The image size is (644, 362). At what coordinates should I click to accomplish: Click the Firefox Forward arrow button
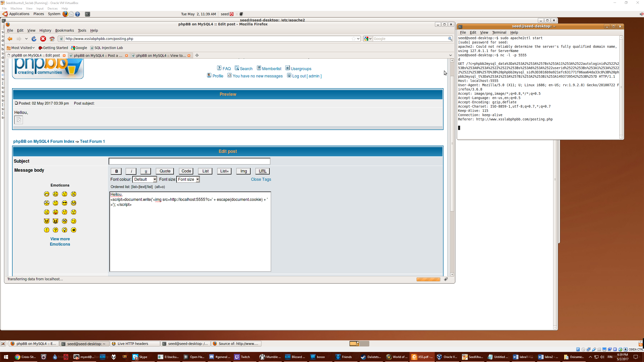click(x=19, y=39)
